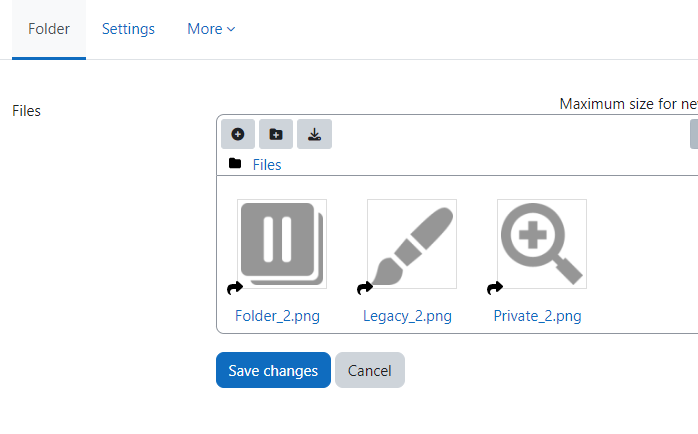Select the Private_2.png magnifier thumbnail
The height and width of the screenshot is (434, 698).
pyautogui.click(x=542, y=244)
